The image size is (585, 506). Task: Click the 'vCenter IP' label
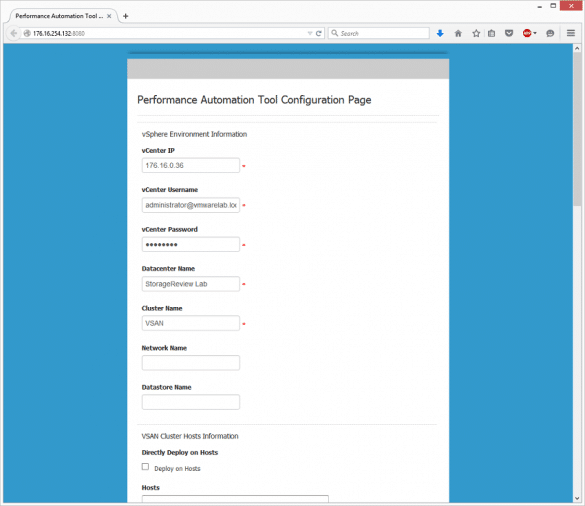[x=158, y=151]
